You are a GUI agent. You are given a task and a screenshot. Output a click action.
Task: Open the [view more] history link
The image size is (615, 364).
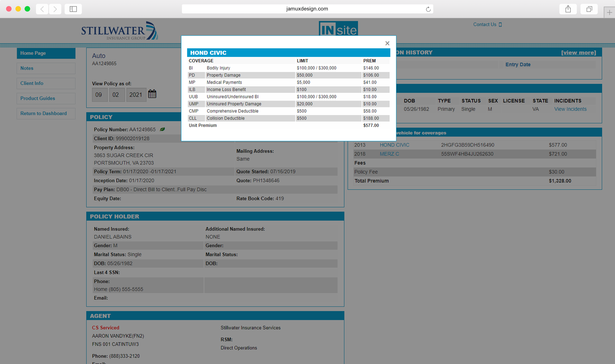pyautogui.click(x=578, y=52)
